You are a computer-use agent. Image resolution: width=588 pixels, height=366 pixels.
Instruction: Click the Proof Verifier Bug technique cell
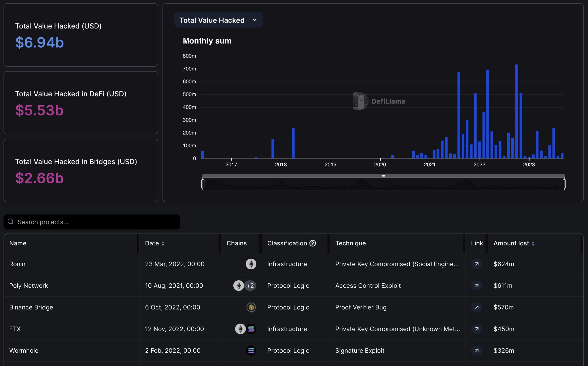(361, 307)
